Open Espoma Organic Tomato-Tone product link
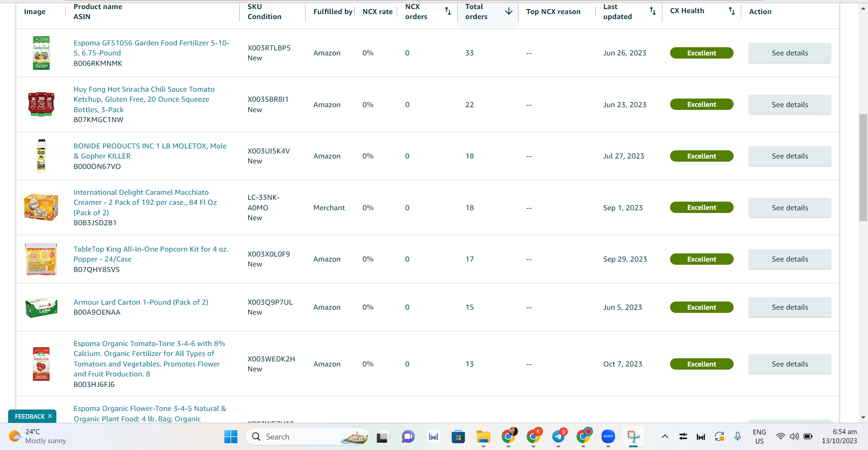868x450 pixels. point(149,359)
